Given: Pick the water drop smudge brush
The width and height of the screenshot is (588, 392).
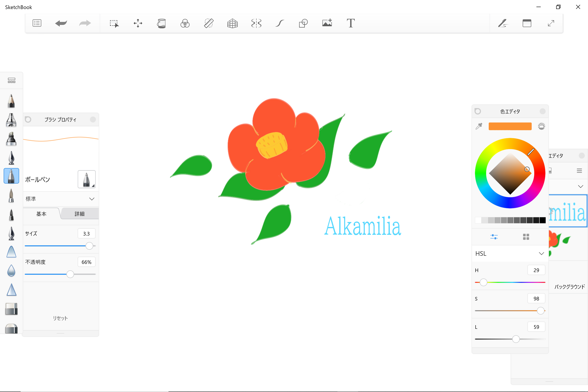Looking at the screenshot, I should (x=11, y=271).
